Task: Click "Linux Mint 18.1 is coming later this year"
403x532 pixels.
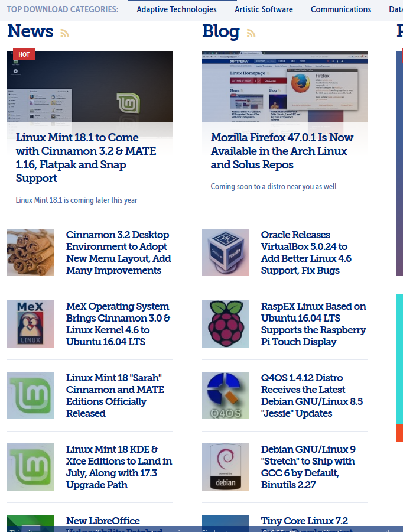Action: (x=76, y=200)
